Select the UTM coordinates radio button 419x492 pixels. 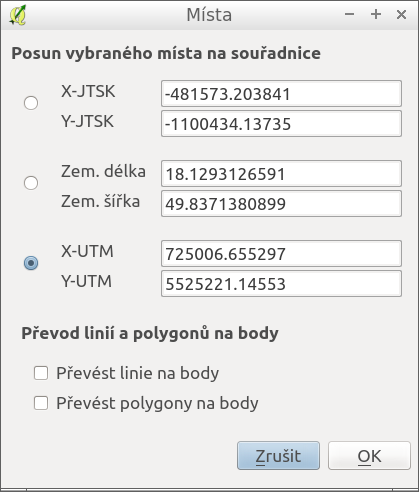[x=31, y=263]
